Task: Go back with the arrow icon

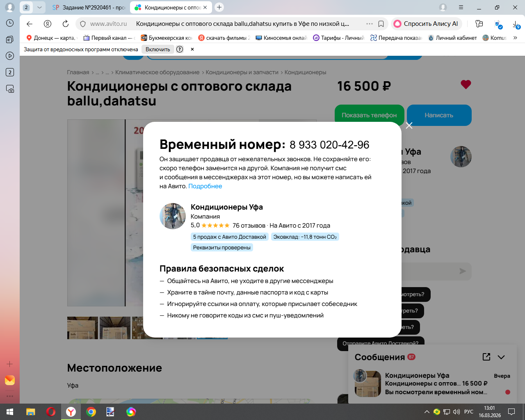Action: (30, 24)
